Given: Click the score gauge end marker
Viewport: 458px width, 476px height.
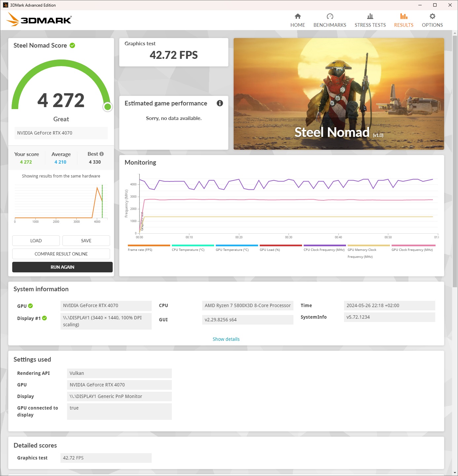Looking at the screenshot, I should click(x=108, y=107).
